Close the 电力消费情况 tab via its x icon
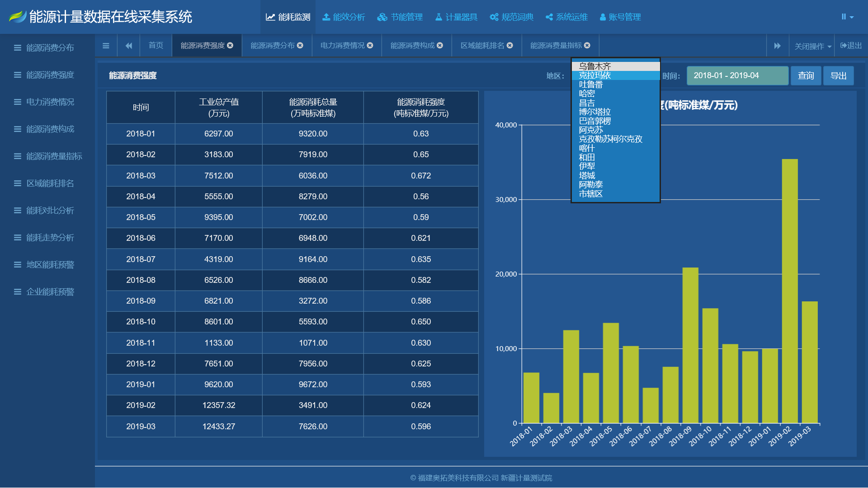 [370, 46]
